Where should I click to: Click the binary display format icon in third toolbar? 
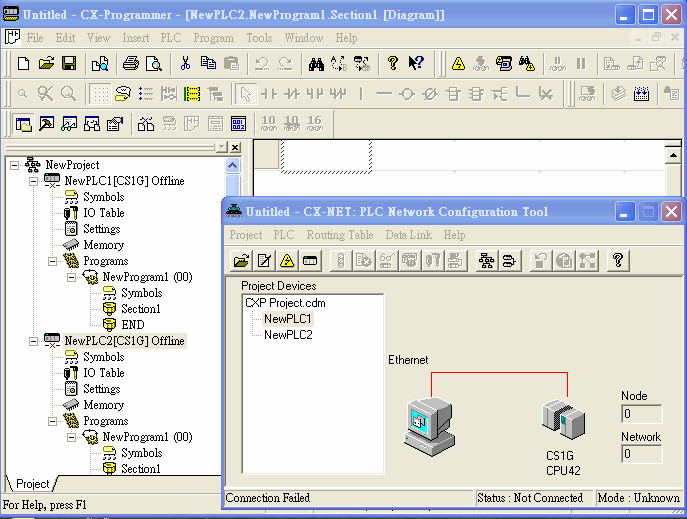(x=239, y=124)
